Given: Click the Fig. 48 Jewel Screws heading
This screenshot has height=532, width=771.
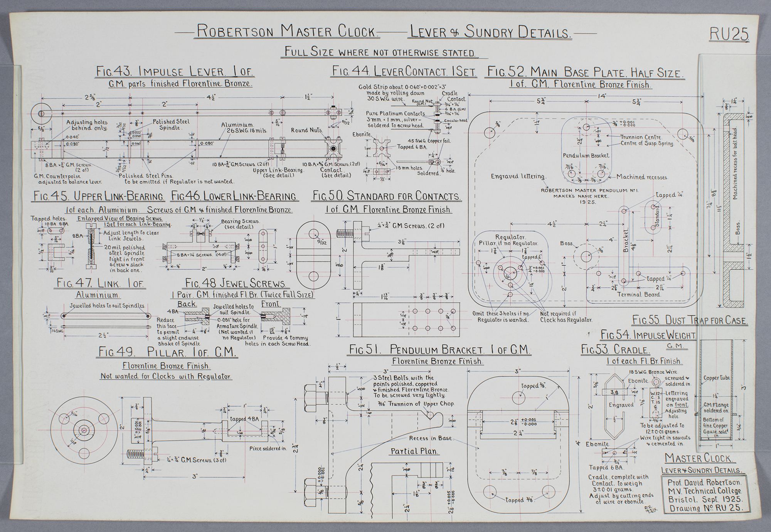Looking at the screenshot, I should (236, 283).
